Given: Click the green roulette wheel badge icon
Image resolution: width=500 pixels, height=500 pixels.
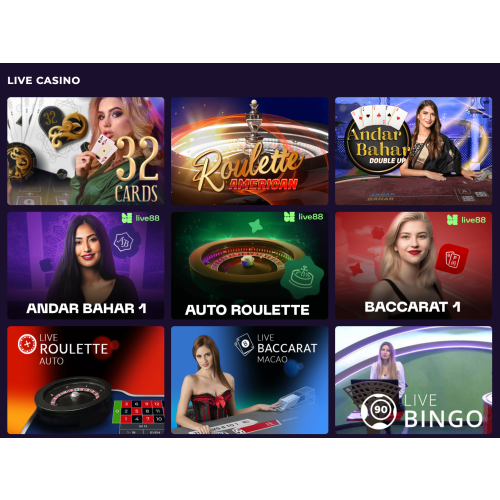Looking at the screenshot, I should tap(302, 277).
